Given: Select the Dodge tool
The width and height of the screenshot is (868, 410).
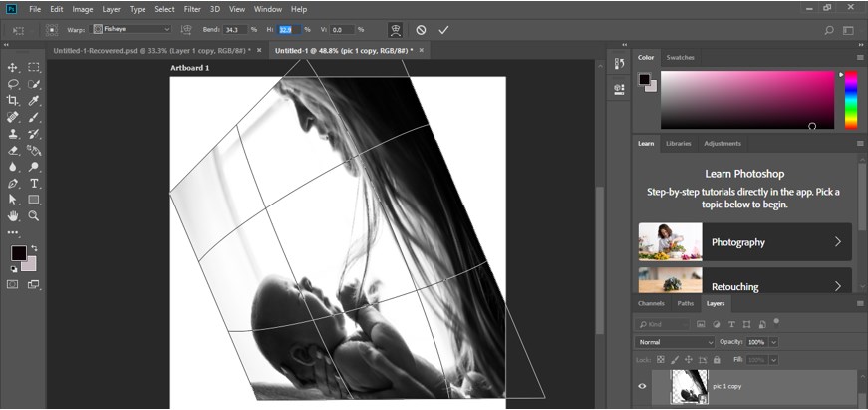Looking at the screenshot, I should 34,167.
